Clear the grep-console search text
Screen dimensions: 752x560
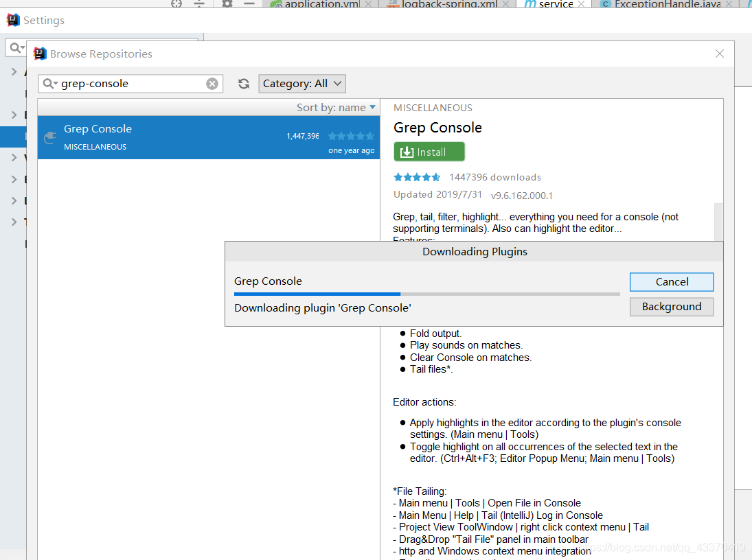[x=212, y=84]
